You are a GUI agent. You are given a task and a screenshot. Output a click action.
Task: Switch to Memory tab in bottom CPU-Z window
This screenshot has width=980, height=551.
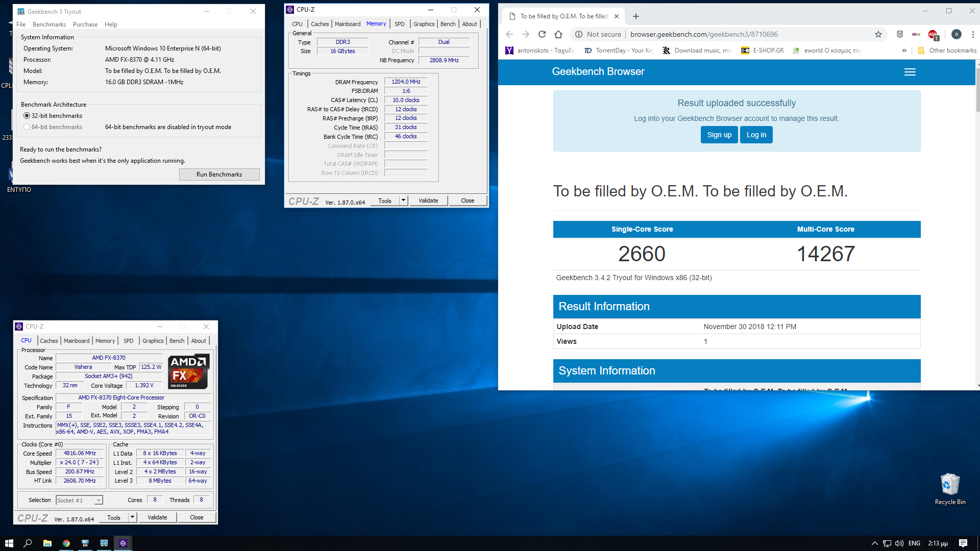point(105,341)
